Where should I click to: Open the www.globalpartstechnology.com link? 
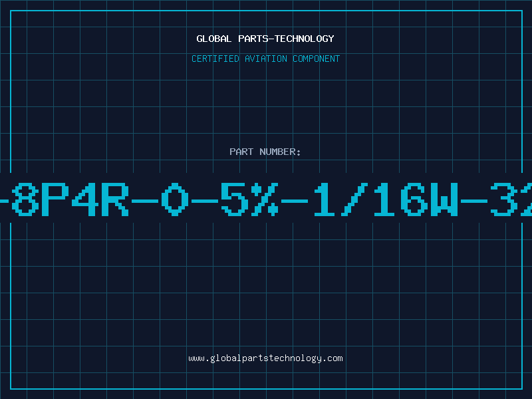(265, 358)
